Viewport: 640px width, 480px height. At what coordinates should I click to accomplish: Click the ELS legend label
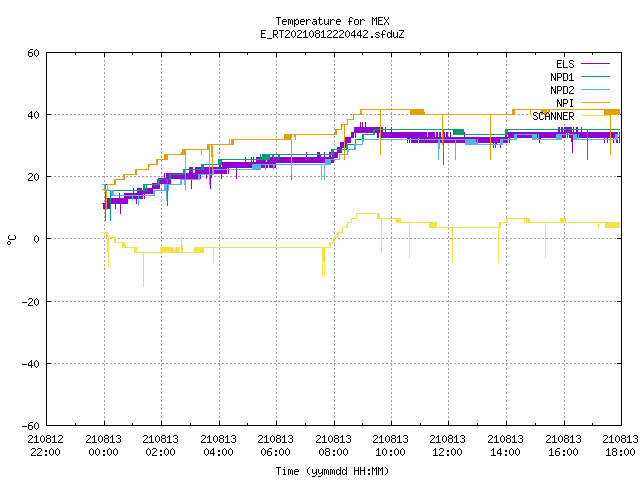[x=565, y=64]
